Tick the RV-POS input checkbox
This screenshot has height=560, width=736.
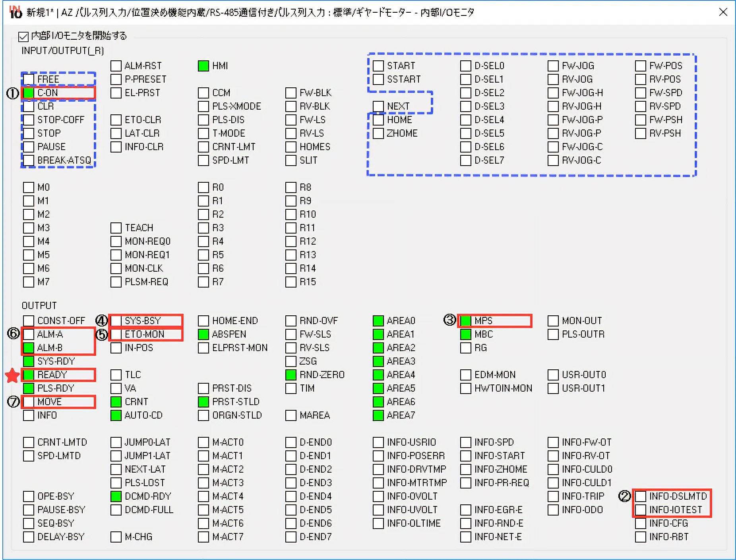click(x=641, y=79)
